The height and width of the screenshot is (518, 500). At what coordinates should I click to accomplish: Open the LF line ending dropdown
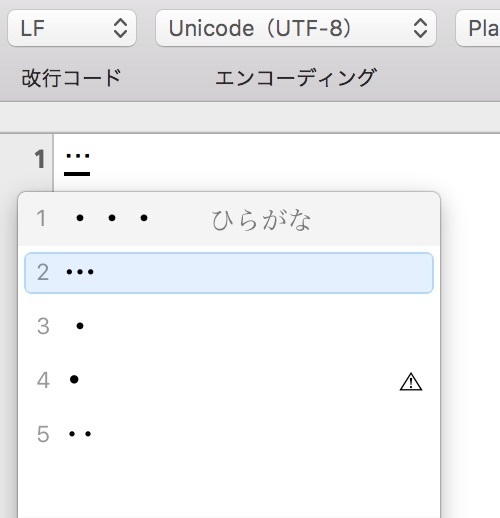coord(72,28)
